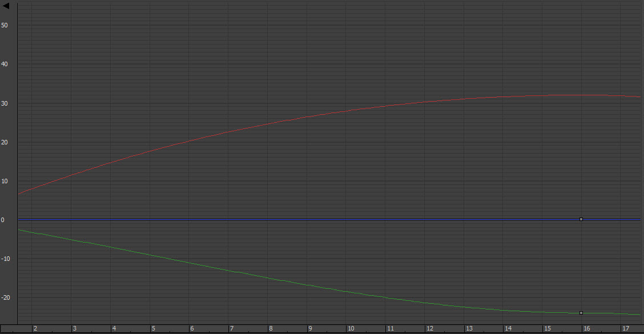644x334 pixels.
Task: Select the keyframe on the green curve
Action: coord(581,313)
